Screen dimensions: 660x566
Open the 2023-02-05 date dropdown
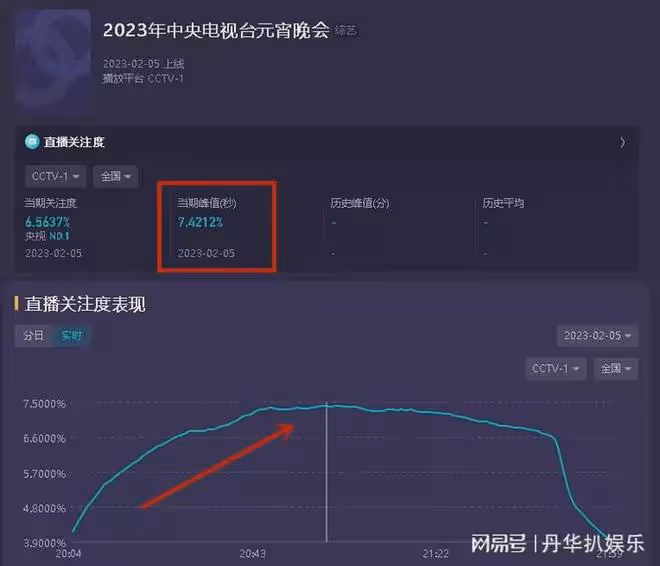pyautogui.click(x=597, y=335)
